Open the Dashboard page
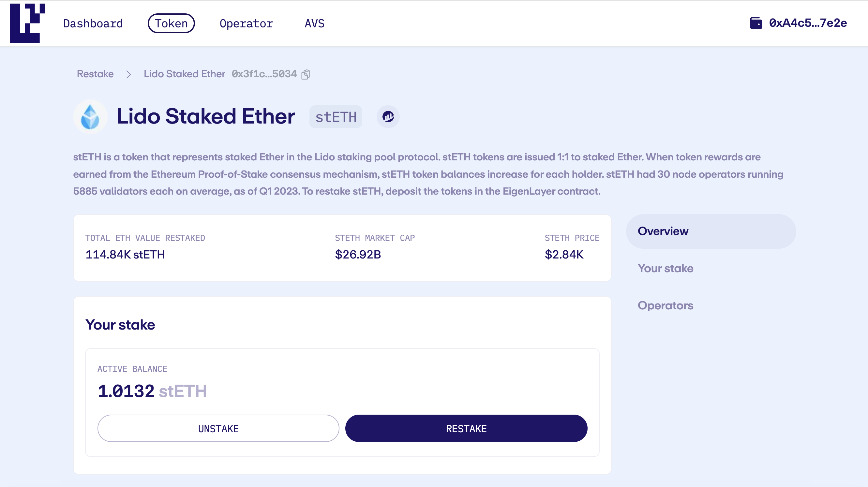The image size is (868, 487). click(93, 23)
